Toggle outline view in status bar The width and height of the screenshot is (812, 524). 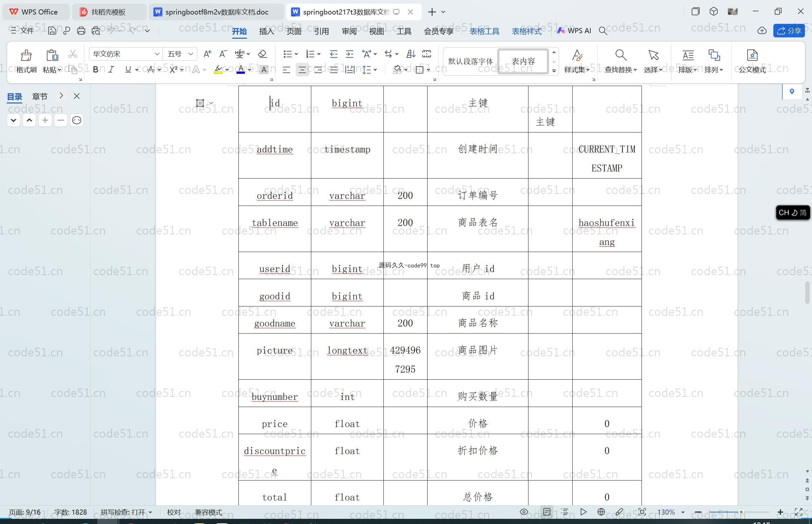[x=565, y=512]
